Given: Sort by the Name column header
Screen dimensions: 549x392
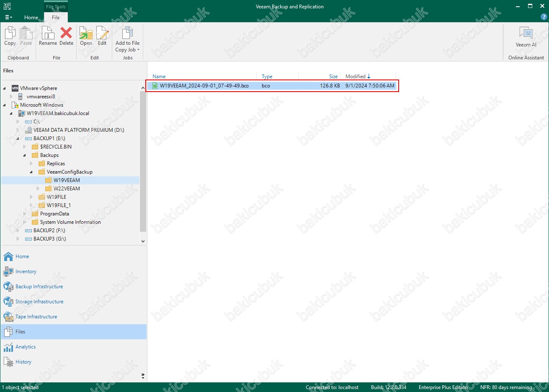Looking at the screenshot, I should [x=159, y=77].
